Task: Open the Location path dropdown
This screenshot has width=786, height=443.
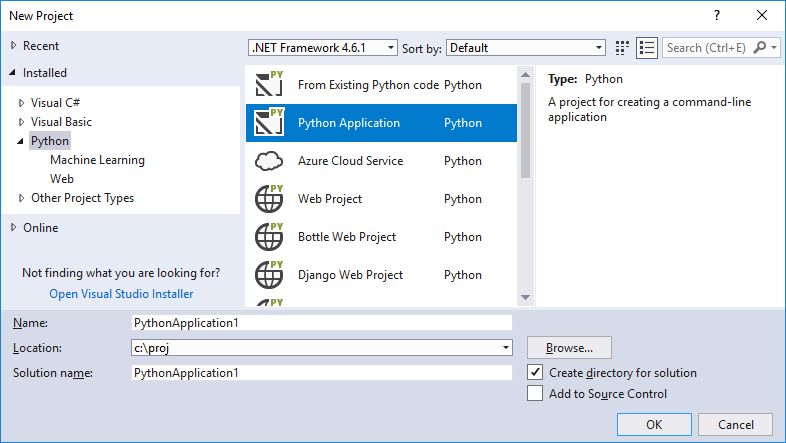Action: pyautogui.click(x=506, y=348)
